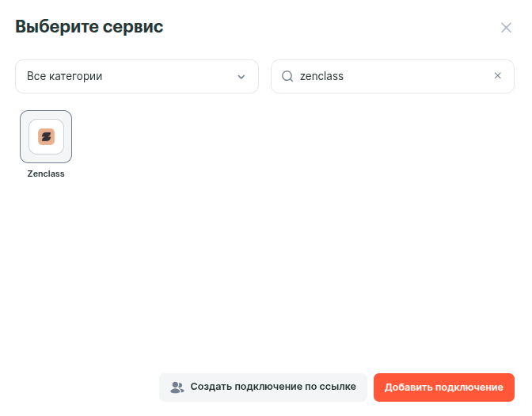532x416 pixels.
Task: Click "Создать подключение по ссылке" button
Action: click(x=263, y=387)
